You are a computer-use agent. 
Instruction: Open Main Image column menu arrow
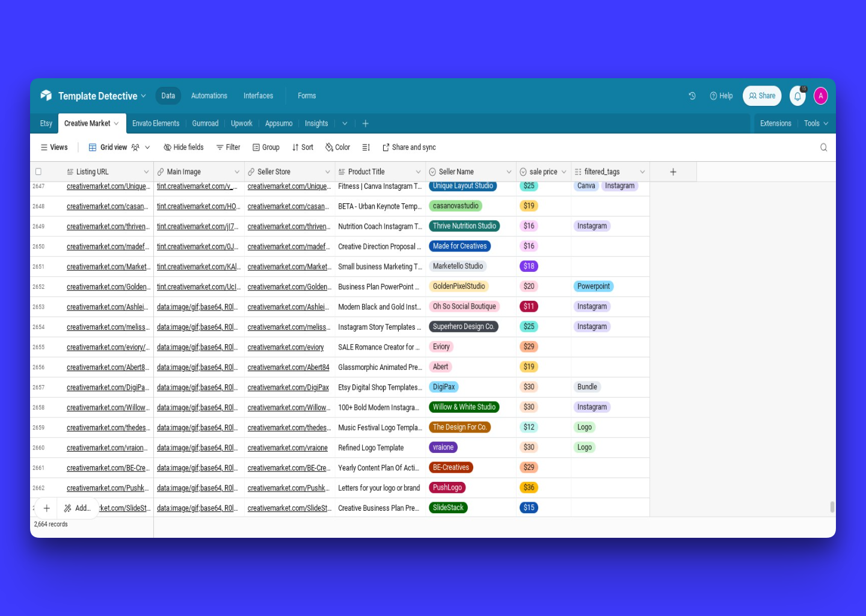pos(237,172)
